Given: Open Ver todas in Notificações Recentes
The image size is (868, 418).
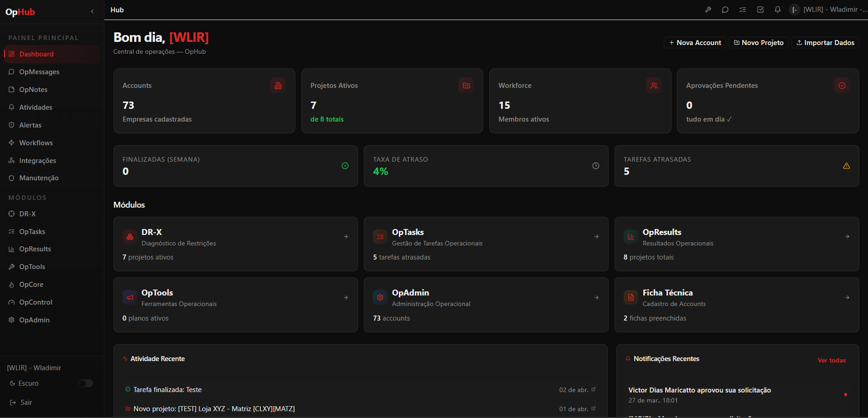Looking at the screenshot, I should tap(832, 360).
